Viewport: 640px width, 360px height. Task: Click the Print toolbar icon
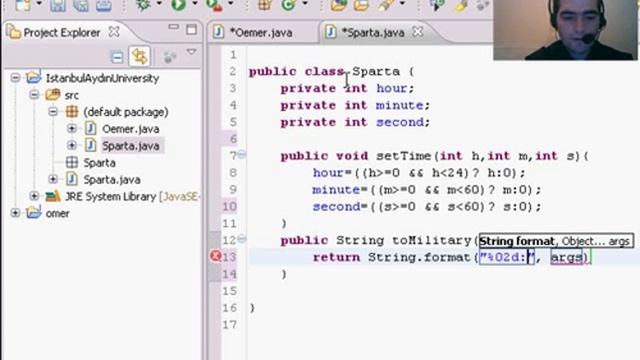tap(104, 5)
